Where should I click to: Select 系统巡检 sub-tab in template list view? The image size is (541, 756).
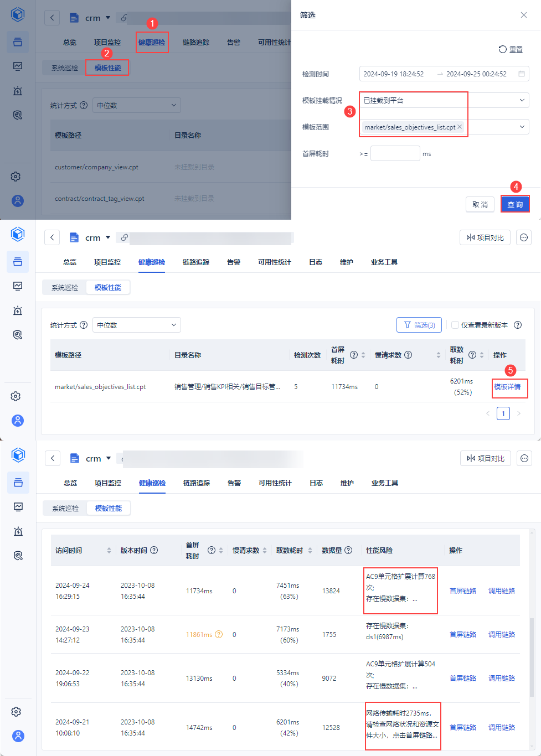point(65,287)
